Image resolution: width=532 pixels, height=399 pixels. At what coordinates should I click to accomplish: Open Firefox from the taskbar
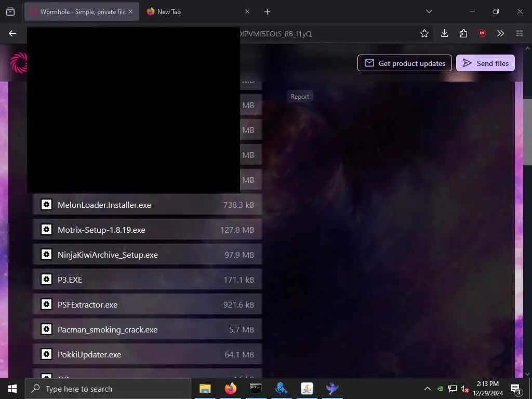point(230,389)
